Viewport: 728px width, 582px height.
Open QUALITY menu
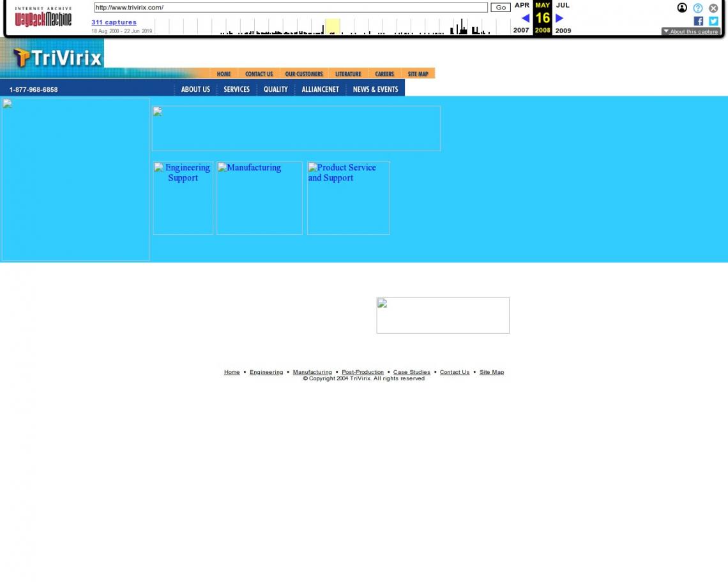pyautogui.click(x=276, y=89)
